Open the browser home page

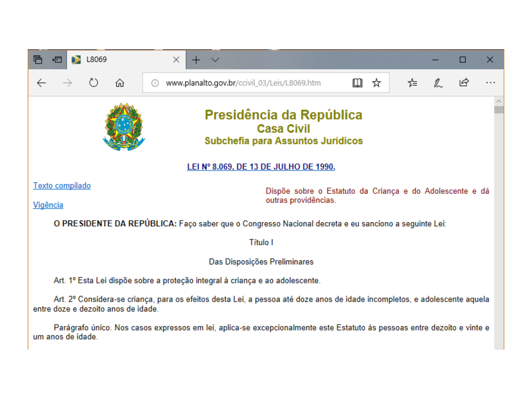pos(120,83)
